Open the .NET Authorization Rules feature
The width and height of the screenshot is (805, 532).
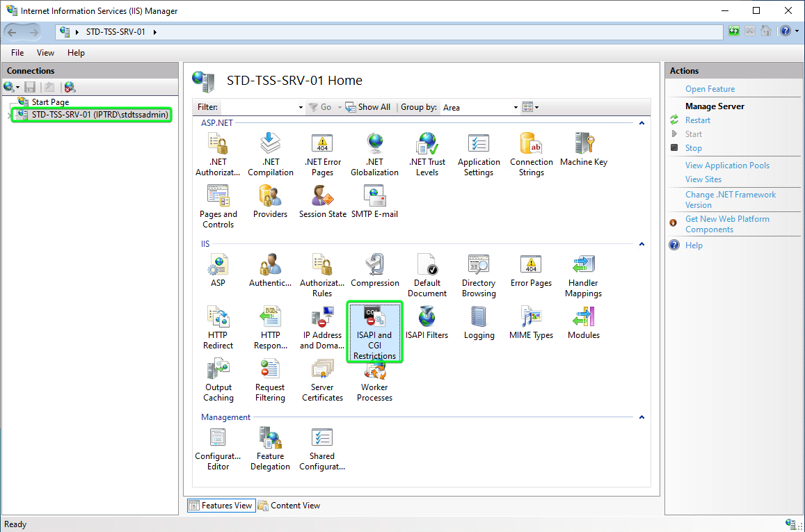(218, 154)
